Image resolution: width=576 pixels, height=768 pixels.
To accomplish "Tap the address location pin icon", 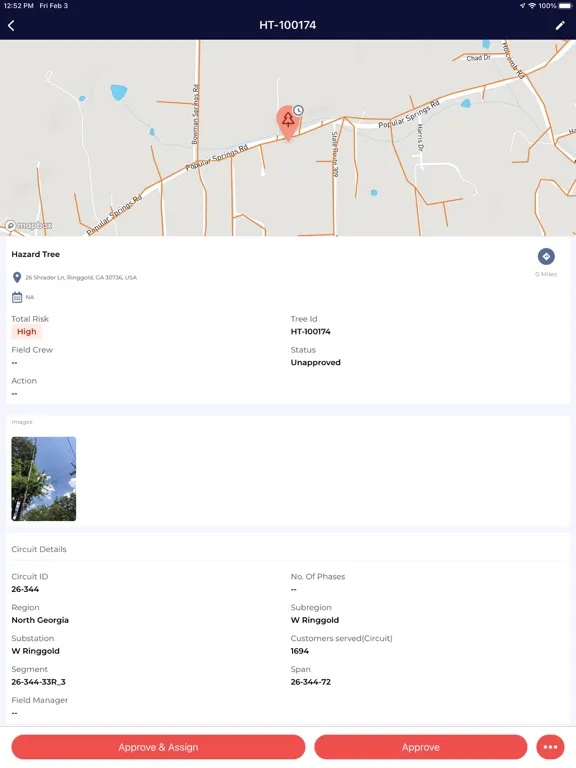I will click(17, 277).
